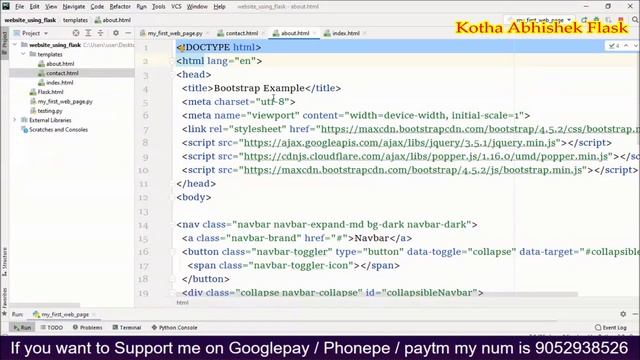Image resolution: width=640 pixels, height=360 pixels.
Task: Close the my_first_web_page.py editor tab
Action: tap(208, 33)
